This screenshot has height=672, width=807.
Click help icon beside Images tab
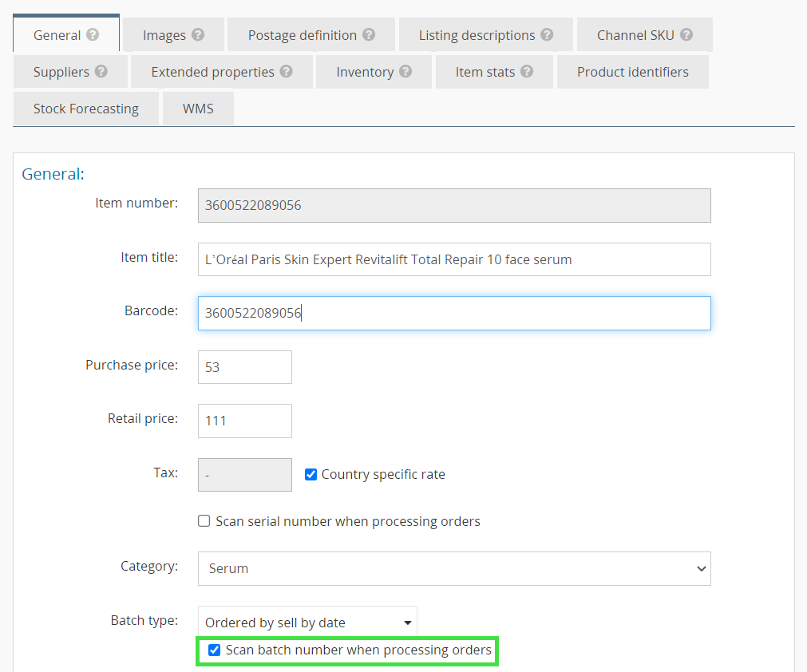tap(198, 35)
